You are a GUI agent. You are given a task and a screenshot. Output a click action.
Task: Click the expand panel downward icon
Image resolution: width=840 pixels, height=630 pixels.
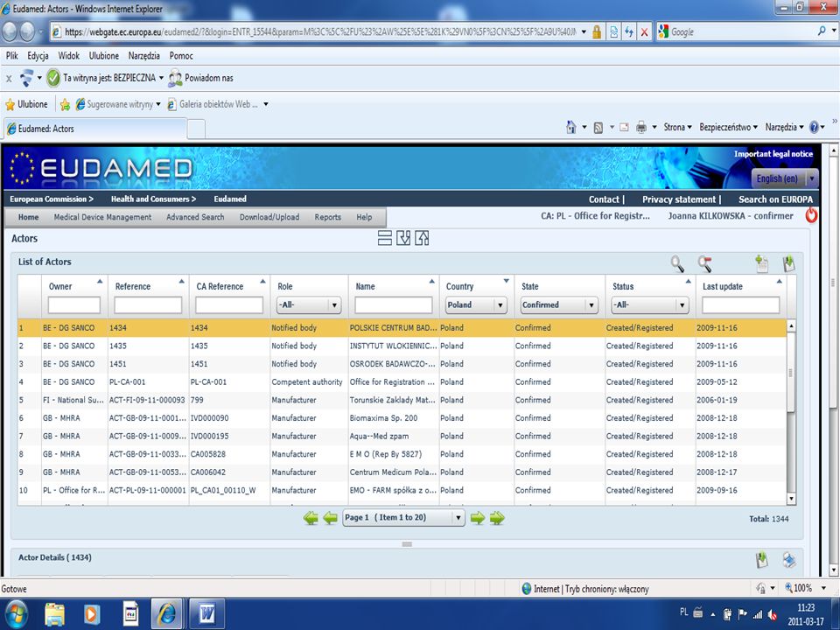click(403, 238)
